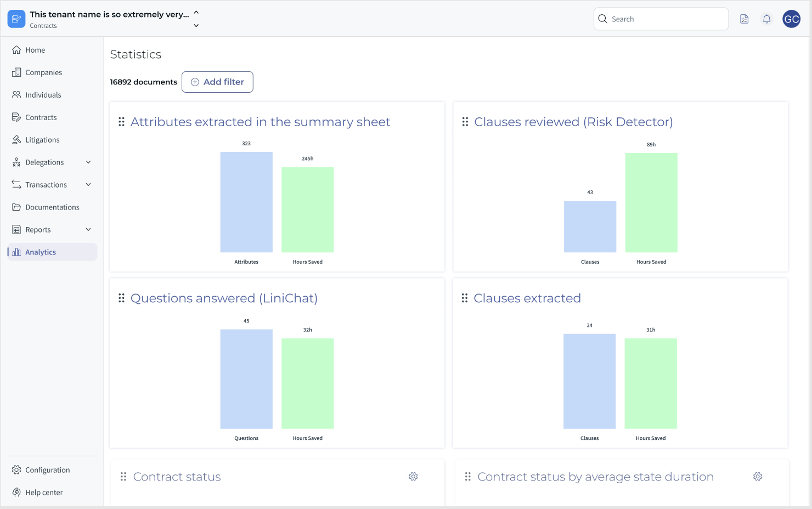Grab drag handle of Questions answered card
Image resolution: width=812 pixels, height=509 pixels.
click(121, 298)
